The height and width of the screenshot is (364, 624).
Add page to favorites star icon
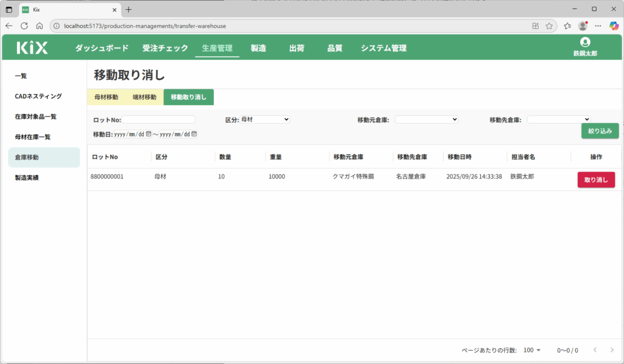click(549, 26)
